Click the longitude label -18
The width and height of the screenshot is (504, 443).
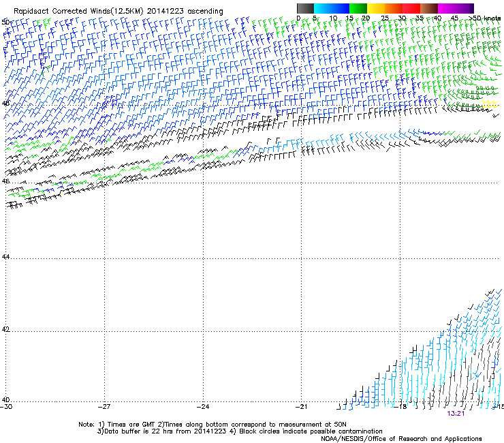pos(400,407)
